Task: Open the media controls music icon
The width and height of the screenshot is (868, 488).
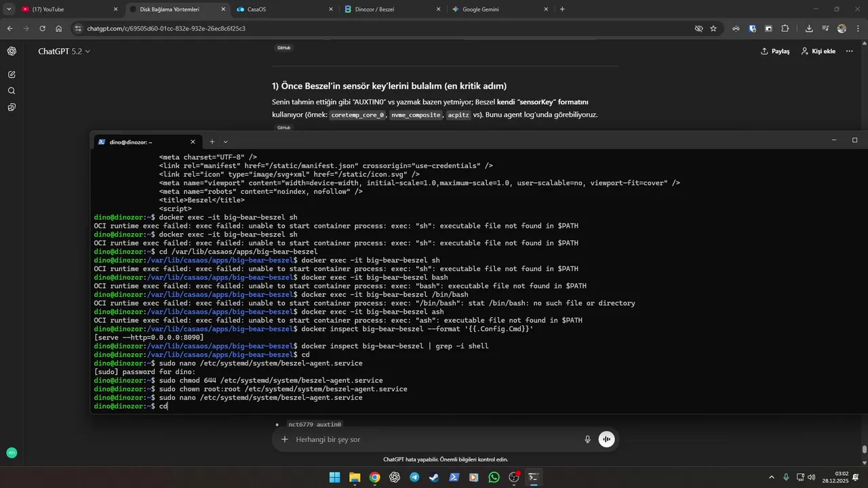Action: (825, 28)
